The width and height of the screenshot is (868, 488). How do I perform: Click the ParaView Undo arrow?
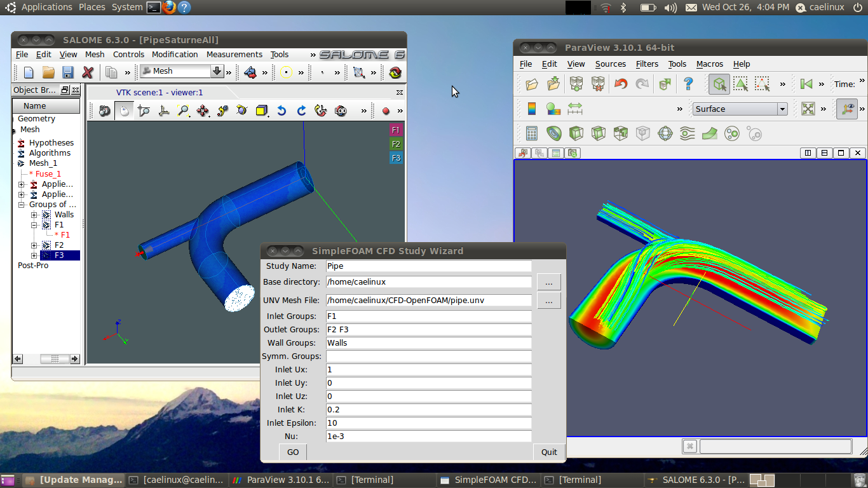[621, 84]
